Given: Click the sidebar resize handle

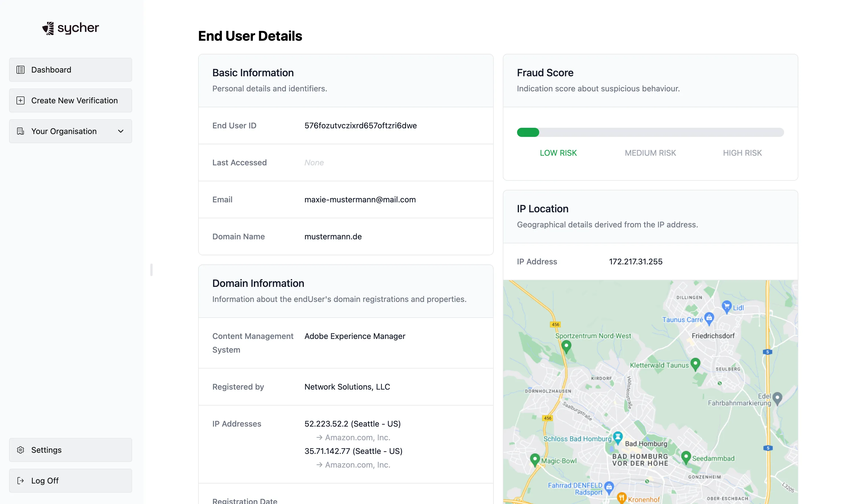Looking at the screenshot, I should click(151, 270).
